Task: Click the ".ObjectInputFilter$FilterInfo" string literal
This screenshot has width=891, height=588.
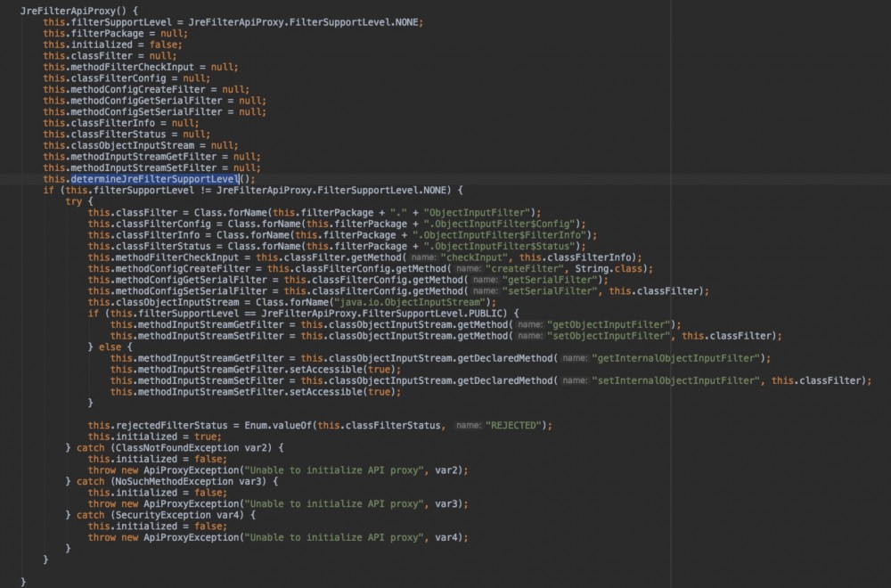Action: pyautogui.click(x=499, y=235)
